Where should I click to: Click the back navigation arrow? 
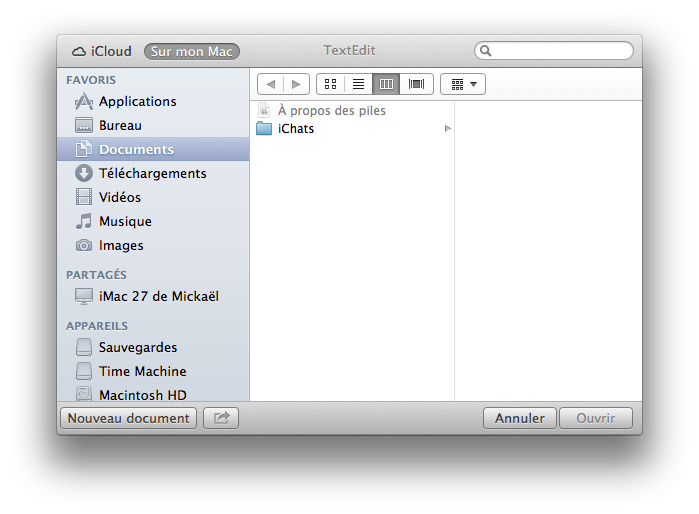tap(271, 84)
